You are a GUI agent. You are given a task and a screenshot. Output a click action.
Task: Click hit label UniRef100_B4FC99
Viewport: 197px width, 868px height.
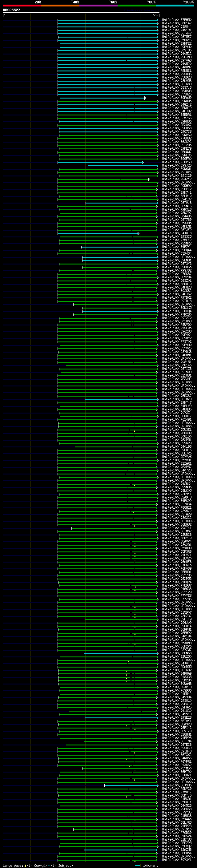point(177,501)
